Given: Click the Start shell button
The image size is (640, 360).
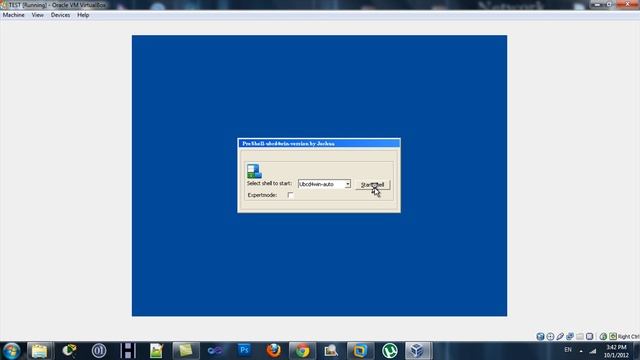Looking at the screenshot, I should (372, 184).
